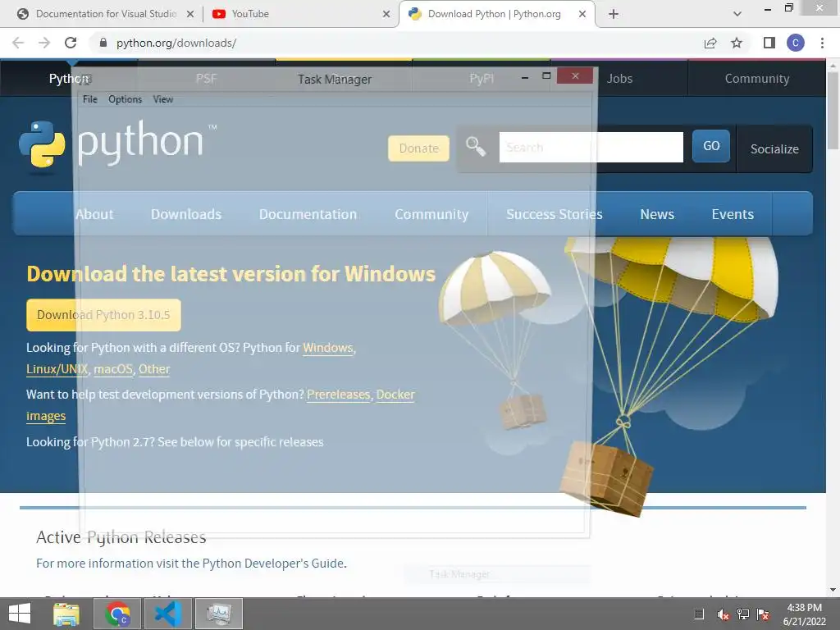Click the GO search button
The width and height of the screenshot is (840, 630).
pyautogui.click(x=711, y=146)
